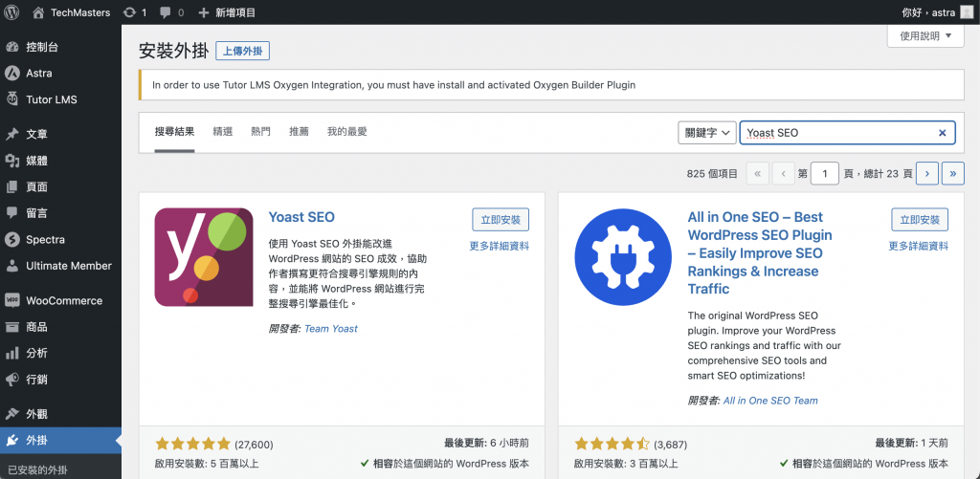
Task: Click 你好，astra account menu
Action: 938,11
